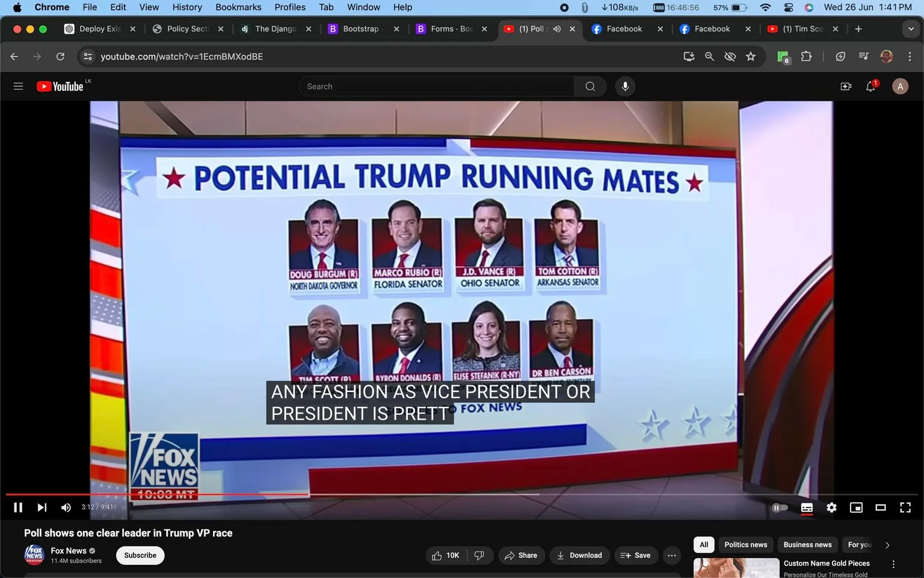Screen dimensions: 924x578
Task: Install or cast screen icon in address bar
Action: (x=689, y=56)
